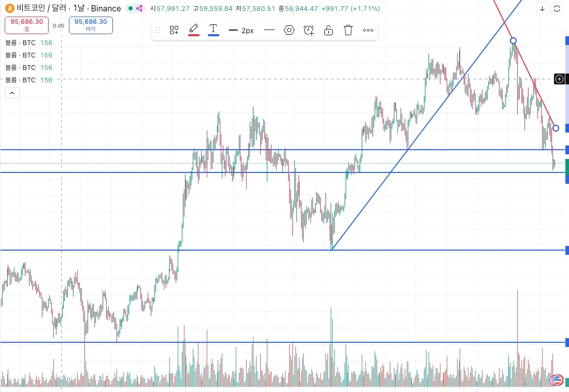Image resolution: width=569 pixels, height=392 pixels.
Task: Click the red 셀 sell price button
Action: 26,25
